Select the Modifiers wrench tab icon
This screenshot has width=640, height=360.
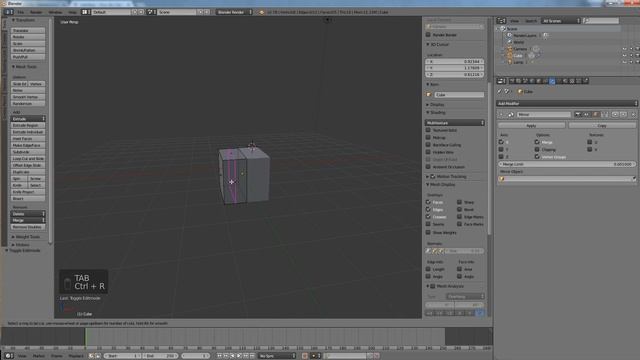[x=552, y=81]
